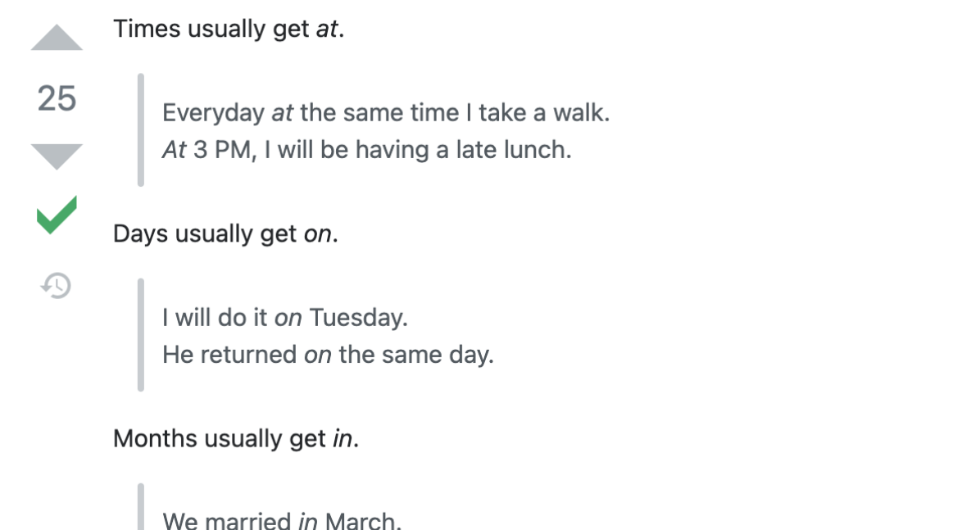Click the sentence "Months usually get in."

click(x=236, y=439)
